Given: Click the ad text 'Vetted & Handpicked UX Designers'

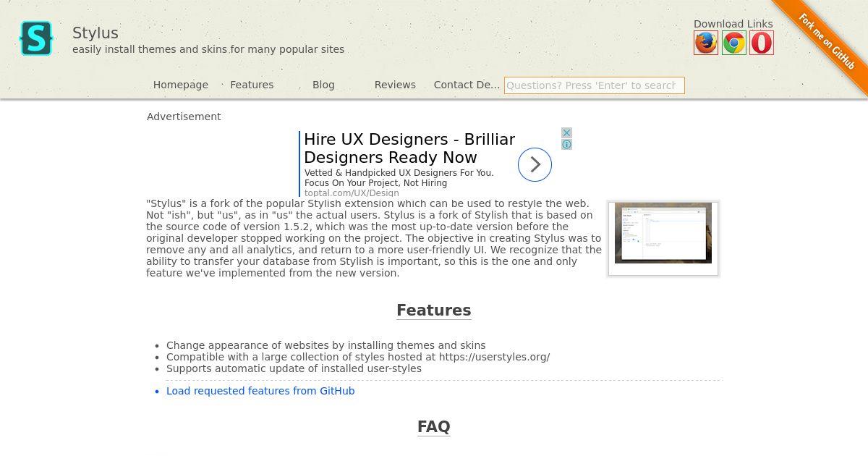Looking at the screenshot, I should tap(399, 173).
